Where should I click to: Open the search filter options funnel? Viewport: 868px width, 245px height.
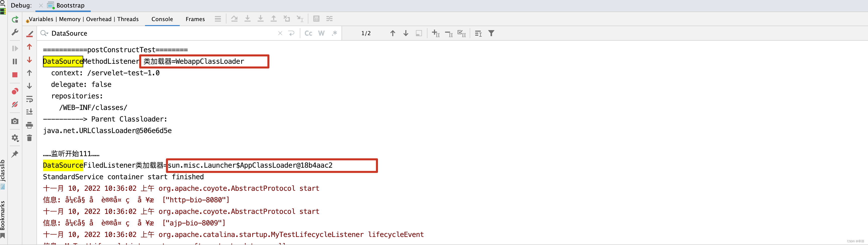pyautogui.click(x=492, y=33)
